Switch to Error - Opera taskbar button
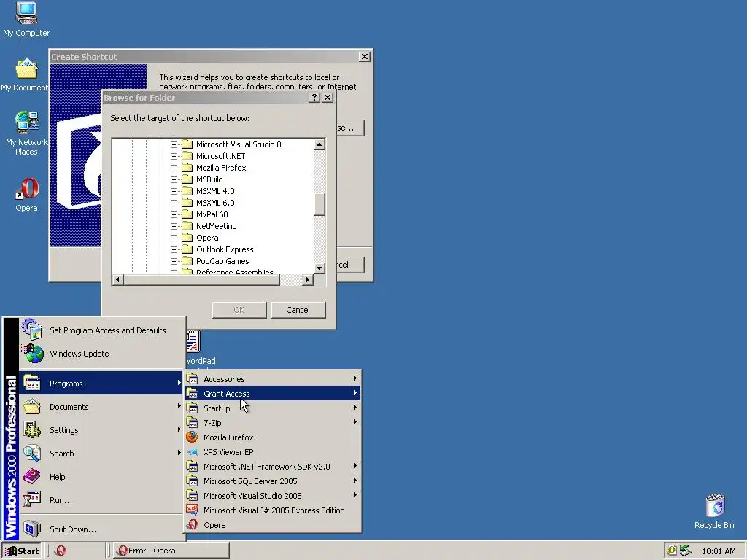Screen dimensions: 747x560 171,551
